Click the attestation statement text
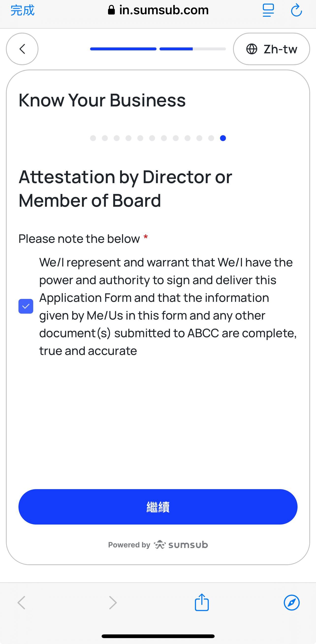This screenshot has height=644, width=316. pos(168,307)
